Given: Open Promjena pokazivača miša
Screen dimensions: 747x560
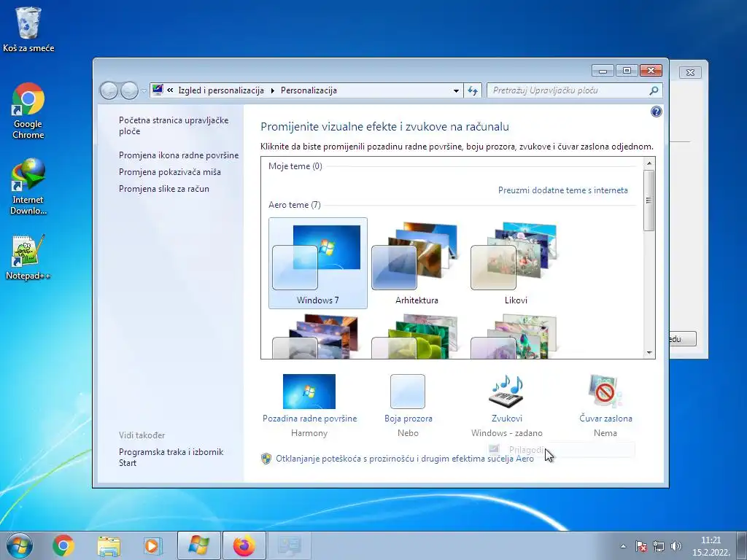Looking at the screenshot, I should click(x=169, y=172).
